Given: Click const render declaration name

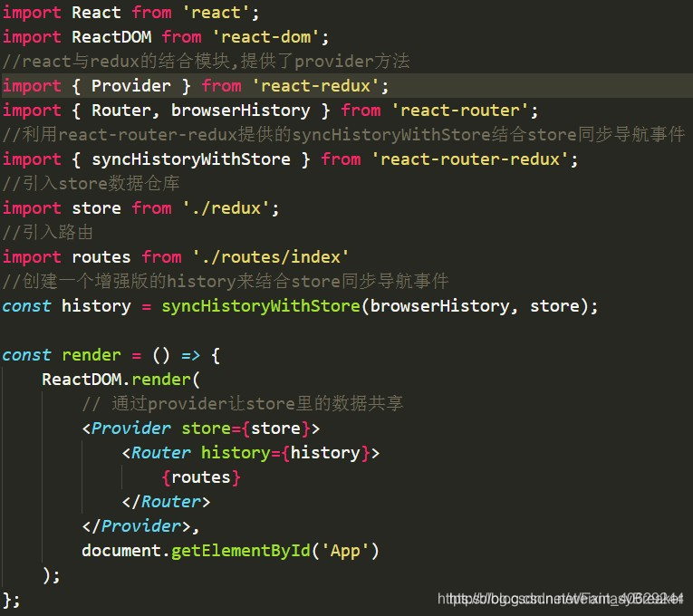Looking at the screenshot, I should [x=91, y=355].
